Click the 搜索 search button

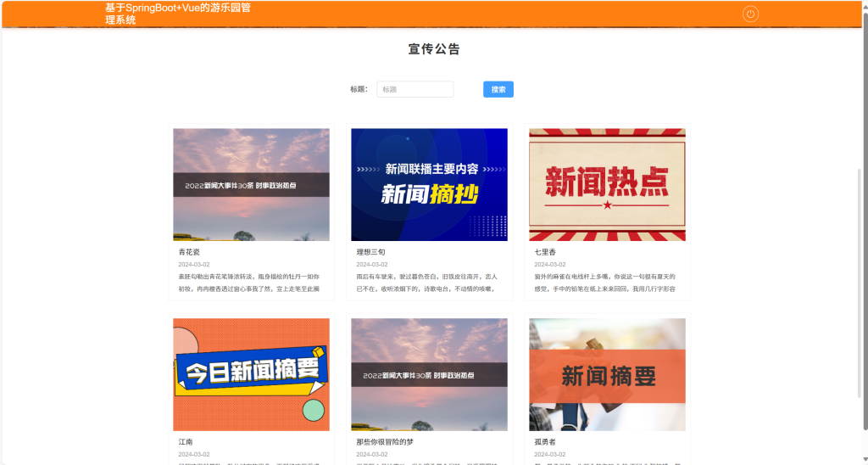498,89
